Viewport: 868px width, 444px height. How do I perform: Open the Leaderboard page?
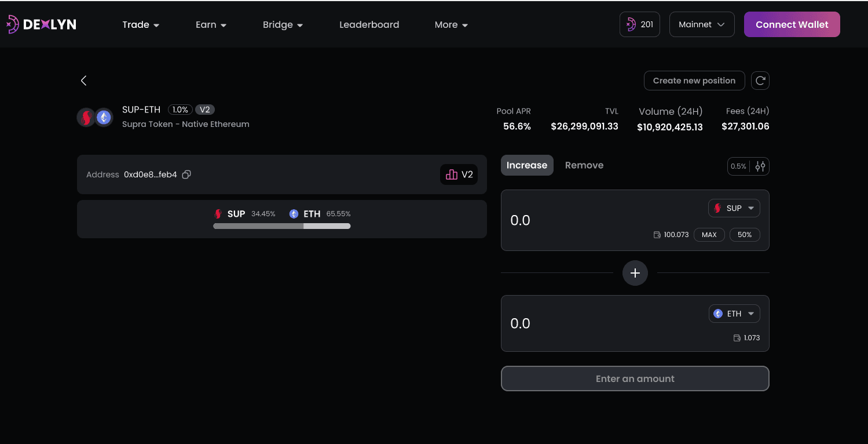click(x=369, y=24)
